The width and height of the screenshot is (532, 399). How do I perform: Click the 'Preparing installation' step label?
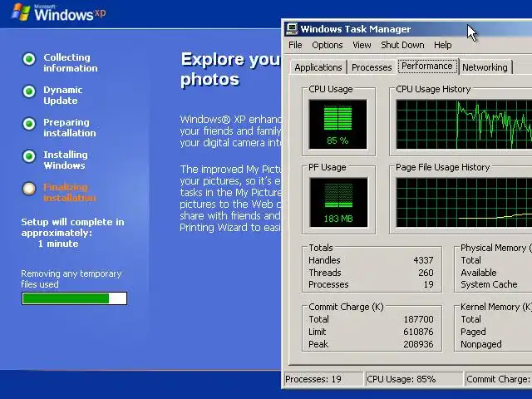coord(70,127)
